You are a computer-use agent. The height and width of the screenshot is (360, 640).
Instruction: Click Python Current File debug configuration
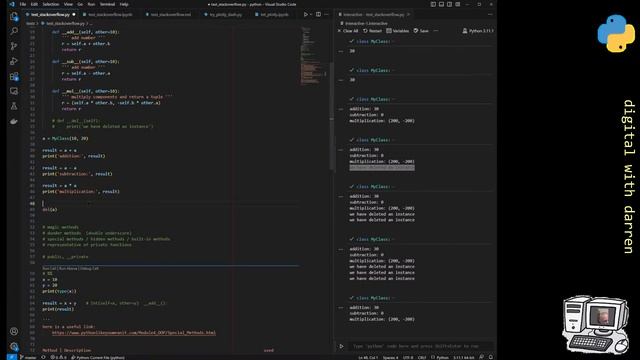click(x=98, y=357)
